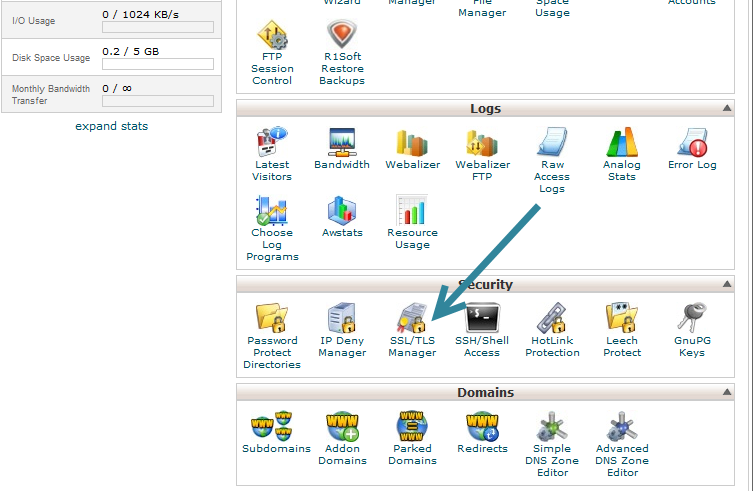
Task: Open the Leech Protect icon
Action: pyautogui.click(x=622, y=319)
